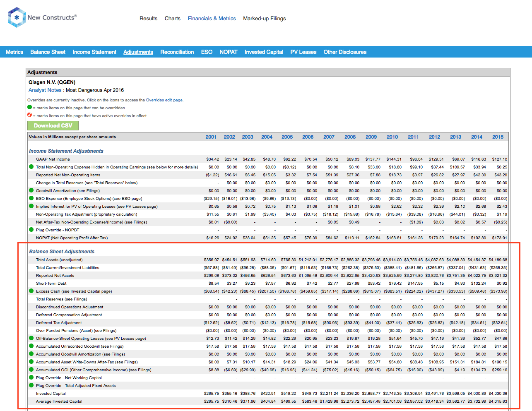
Task: Click green override dot beside Goodwill Amortization
Action: (31, 190)
